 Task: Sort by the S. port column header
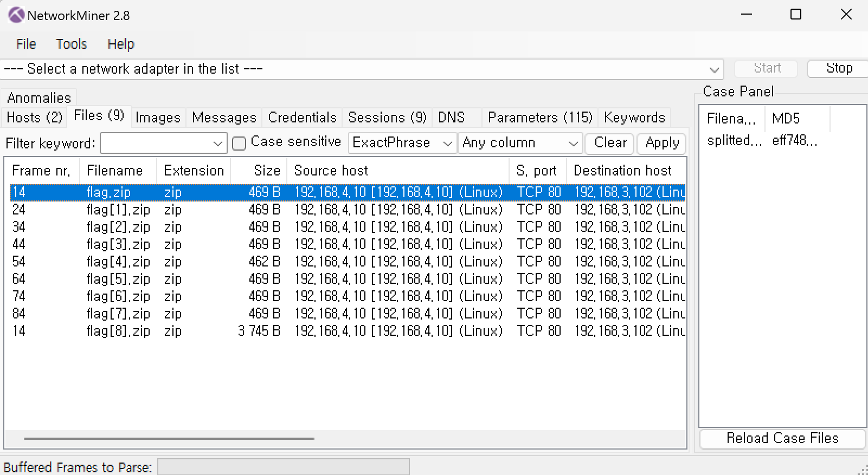pyautogui.click(x=538, y=171)
